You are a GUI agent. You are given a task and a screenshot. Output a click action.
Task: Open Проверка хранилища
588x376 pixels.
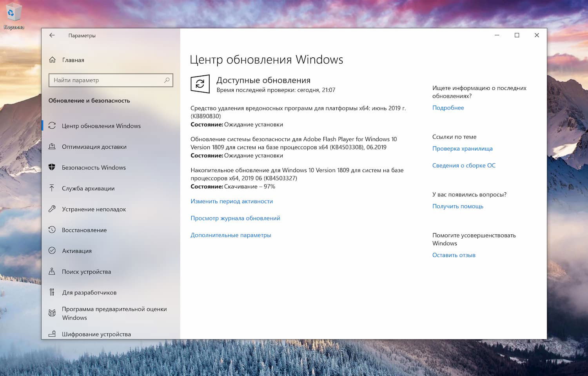point(463,148)
